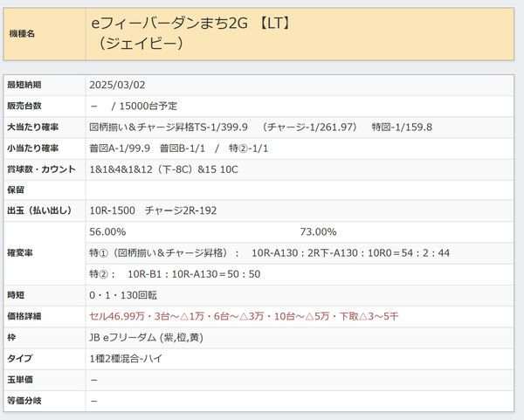Select the 時短 row label

[16, 295]
